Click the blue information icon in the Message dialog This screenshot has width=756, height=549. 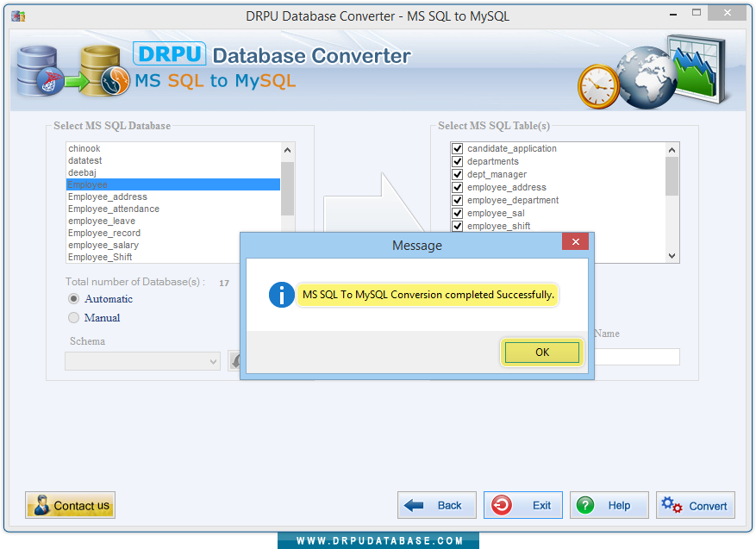(x=282, y=295)
